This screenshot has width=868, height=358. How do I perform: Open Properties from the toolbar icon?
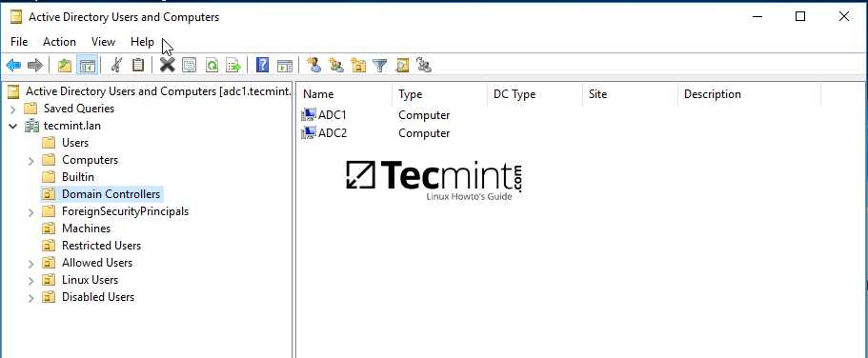190,66
